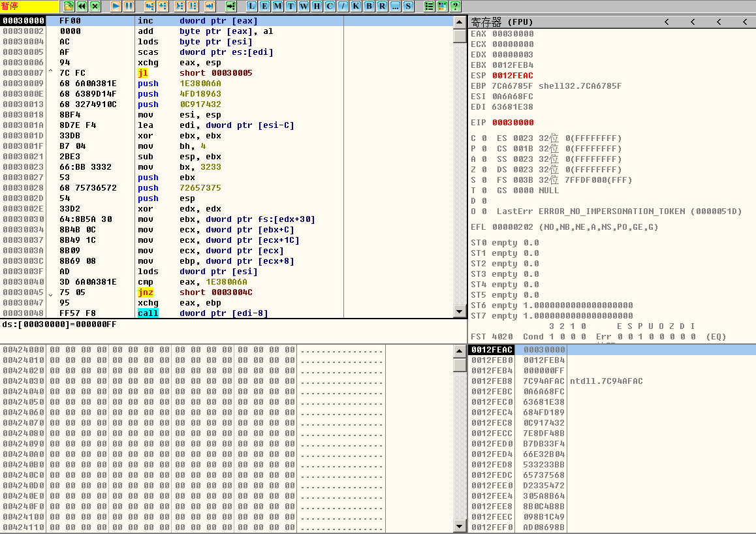Open help using the ? toolbar button
This screenshot has width=756, height=534.
click(456, 6)
